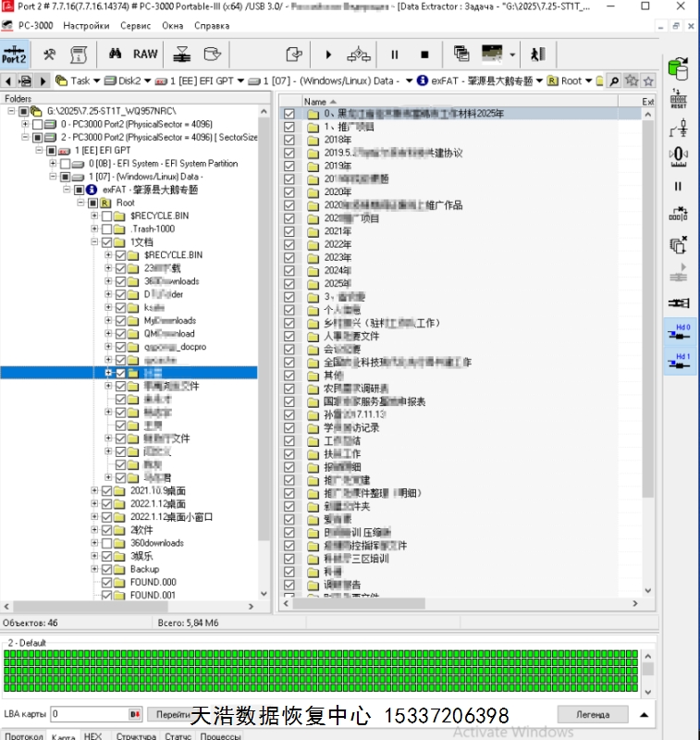Click the Port2 toolbar icon
This screenshot has height=740, width=700.
[15, 55]
